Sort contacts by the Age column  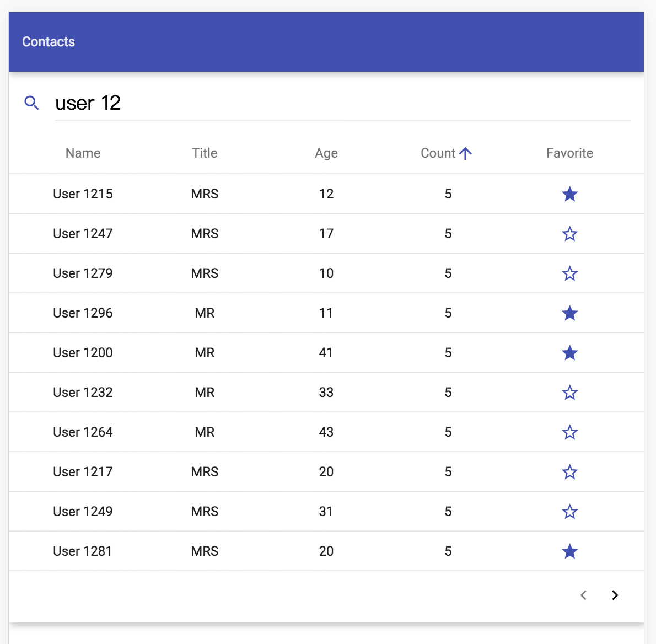pyautogui.click(x=326, y=153)
